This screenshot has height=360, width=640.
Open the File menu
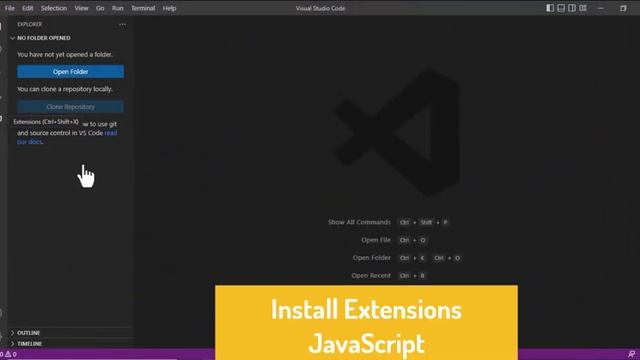(x=10, y=8)
